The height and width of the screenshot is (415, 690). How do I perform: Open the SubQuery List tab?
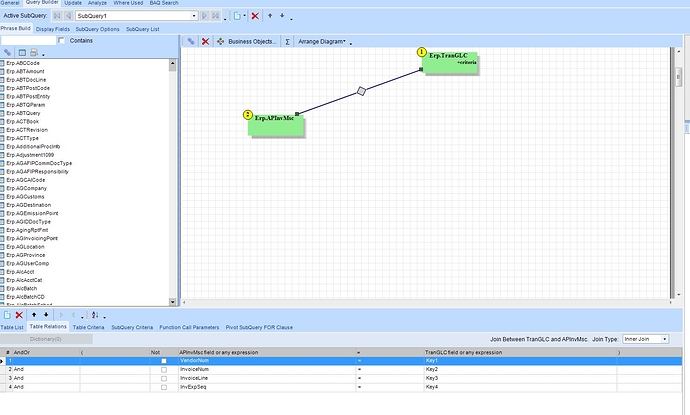[x=143, y=29]
